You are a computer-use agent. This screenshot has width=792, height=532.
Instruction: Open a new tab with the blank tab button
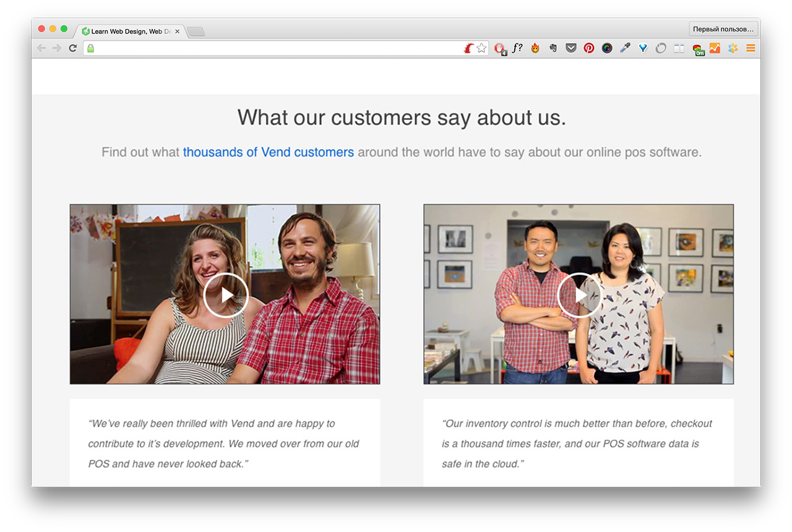(x=196, y=32)
